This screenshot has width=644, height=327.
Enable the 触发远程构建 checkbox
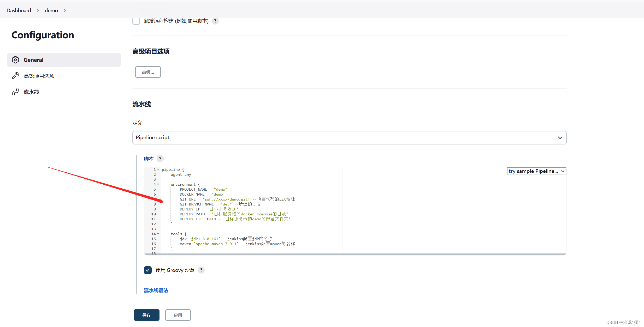[136, 21]
